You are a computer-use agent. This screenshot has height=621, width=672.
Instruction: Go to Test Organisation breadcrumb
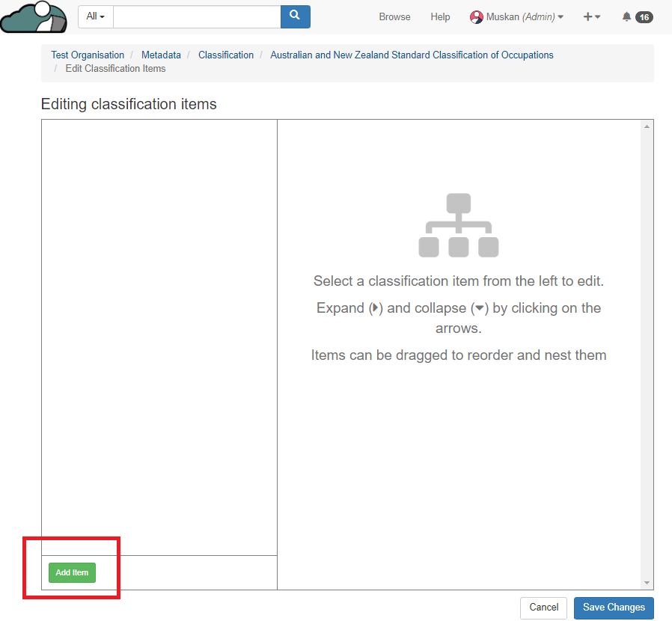click(x=88, y=55)
